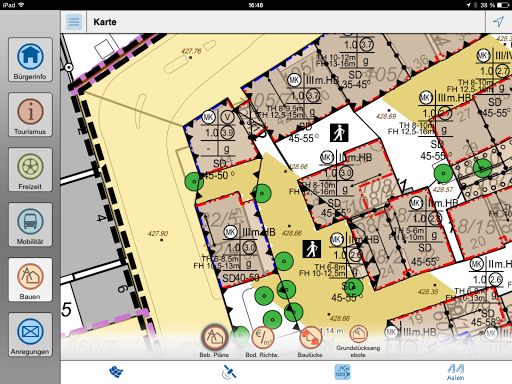Tap the hamburger menu button

point(74,22)
